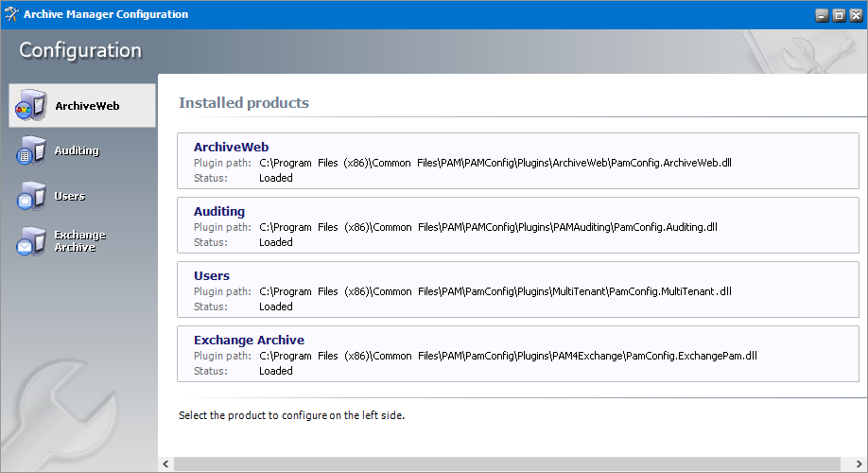This screenshot has width=868, height=473.
Task: Maximize the Archive Manager Configuration window
Action: (838, 15)
